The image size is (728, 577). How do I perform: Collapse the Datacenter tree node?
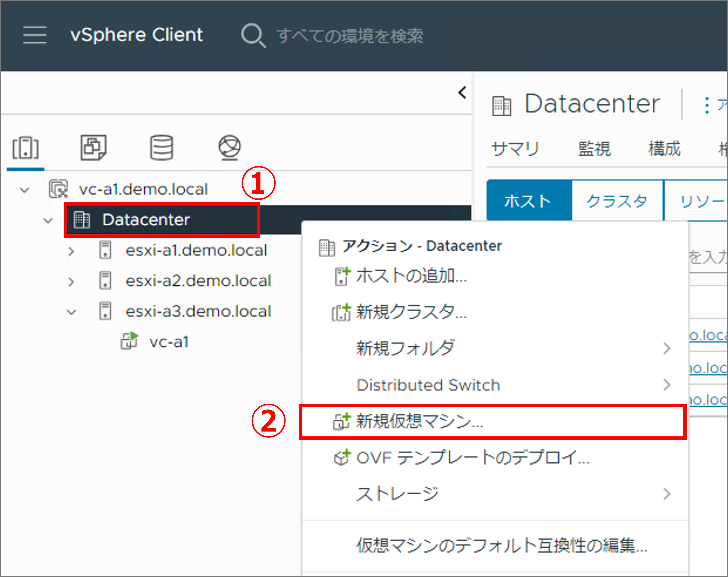point(48,221)
